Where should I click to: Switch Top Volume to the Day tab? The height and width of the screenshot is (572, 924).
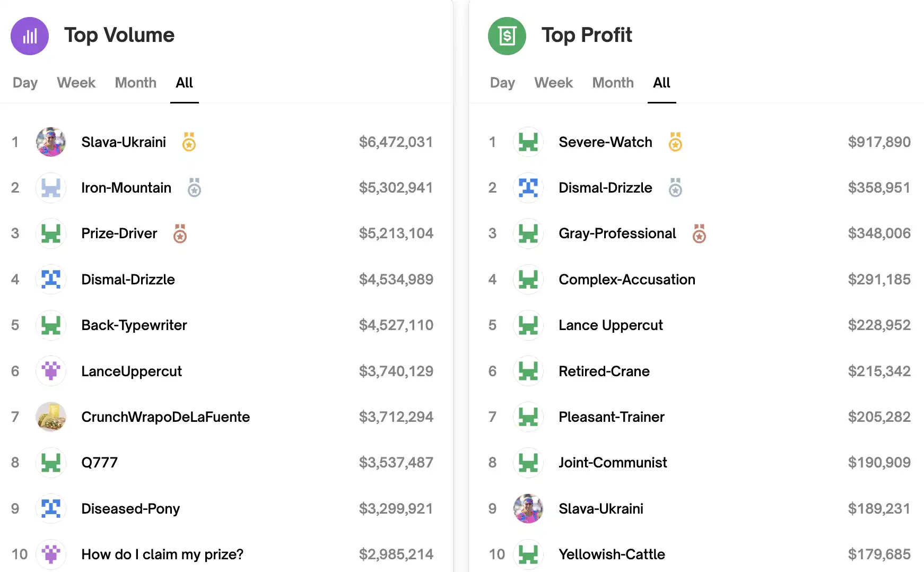25,83
